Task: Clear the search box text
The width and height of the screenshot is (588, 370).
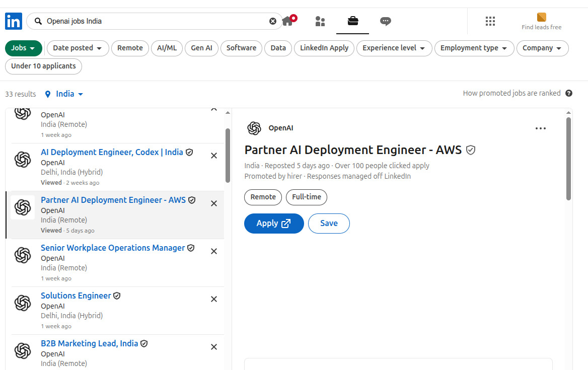Action: (x=273, y=21)
